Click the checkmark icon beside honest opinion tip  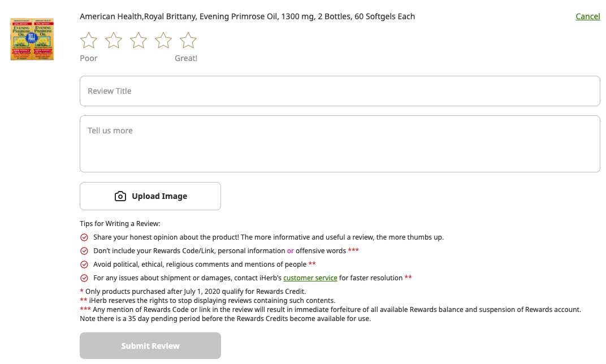point(84,237)
